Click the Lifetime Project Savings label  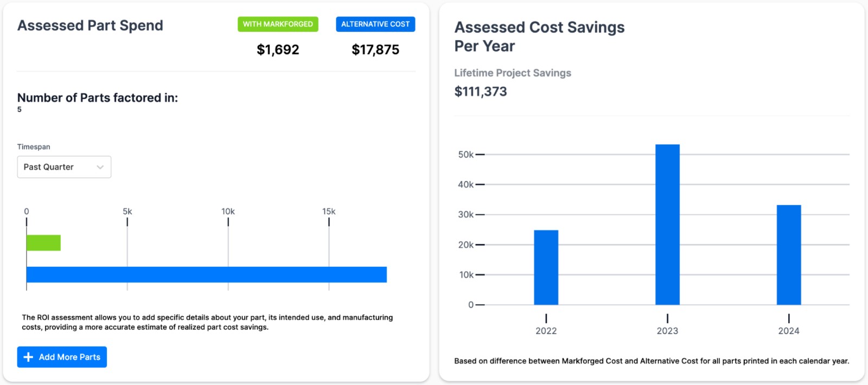[513, 73]
